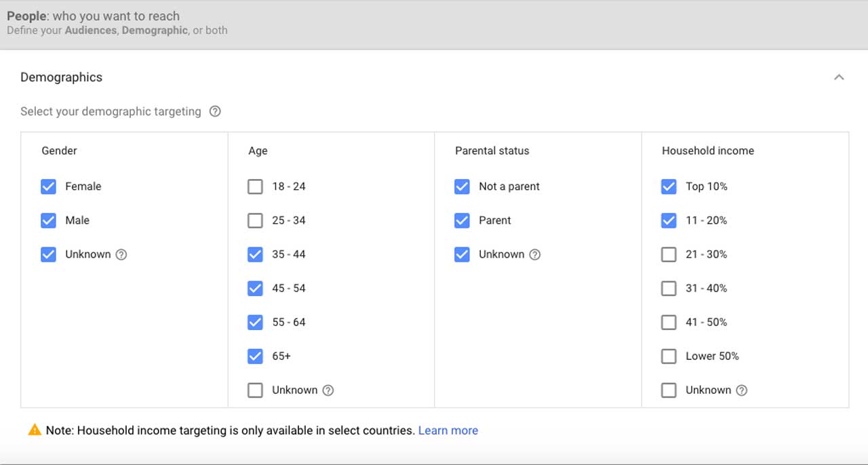
Task: Open the Learn more link
Action: pos(448,430)
